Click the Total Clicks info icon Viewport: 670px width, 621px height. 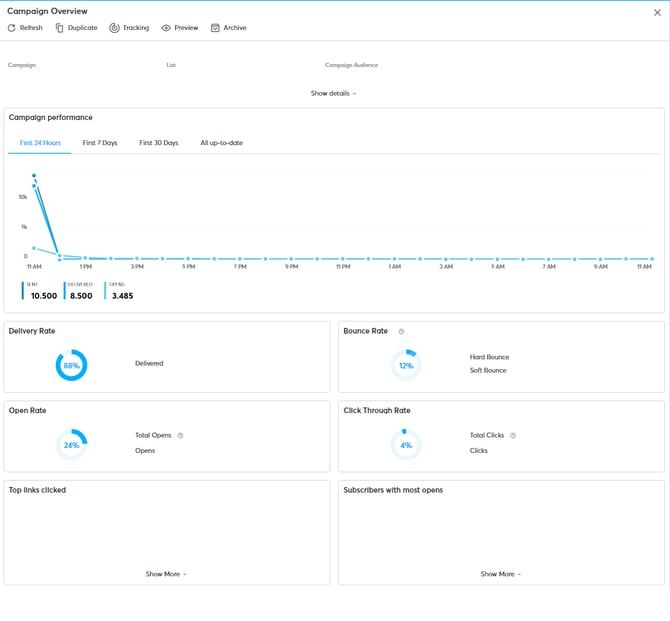pyautogui.click(x=513, y=436)
